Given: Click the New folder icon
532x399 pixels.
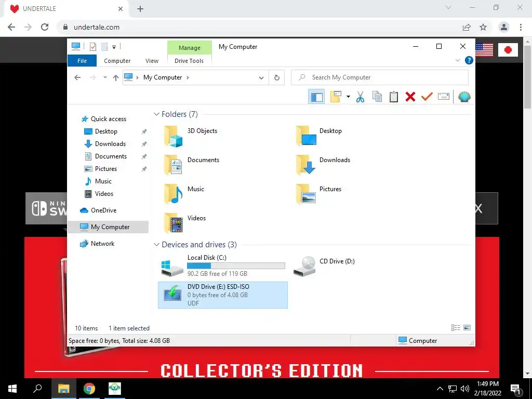Looking at the screenshot, I should click(336, 97).
